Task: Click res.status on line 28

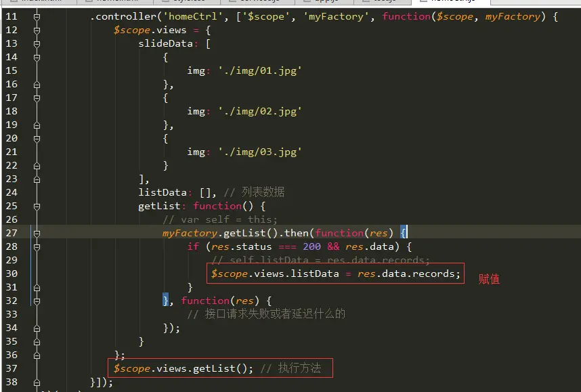Action: 242,246
